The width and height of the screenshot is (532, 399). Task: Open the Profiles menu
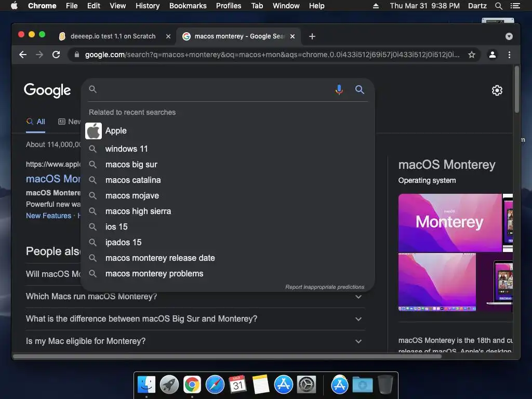coord(229,6)
